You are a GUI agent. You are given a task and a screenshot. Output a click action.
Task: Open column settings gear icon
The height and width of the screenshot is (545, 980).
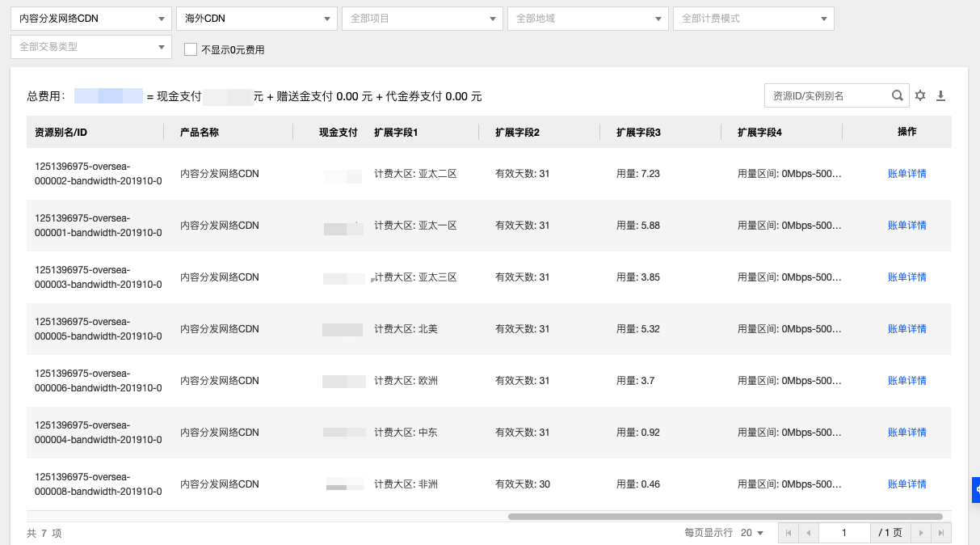click(x=920, y=95)
